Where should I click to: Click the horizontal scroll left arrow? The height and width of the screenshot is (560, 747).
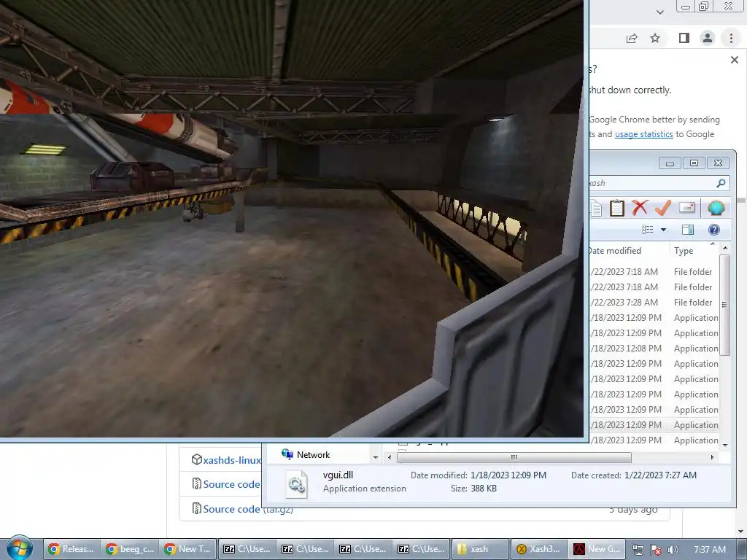pyautogui.click(x=390, y=457)
